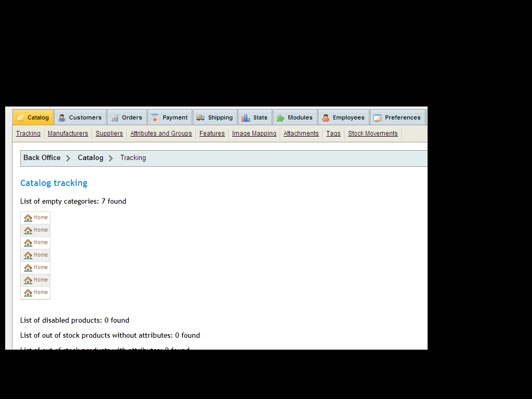Open Attributes and Groups link
Image resolution: width=532 pixels, height=399 pixels.
point(161,134)
